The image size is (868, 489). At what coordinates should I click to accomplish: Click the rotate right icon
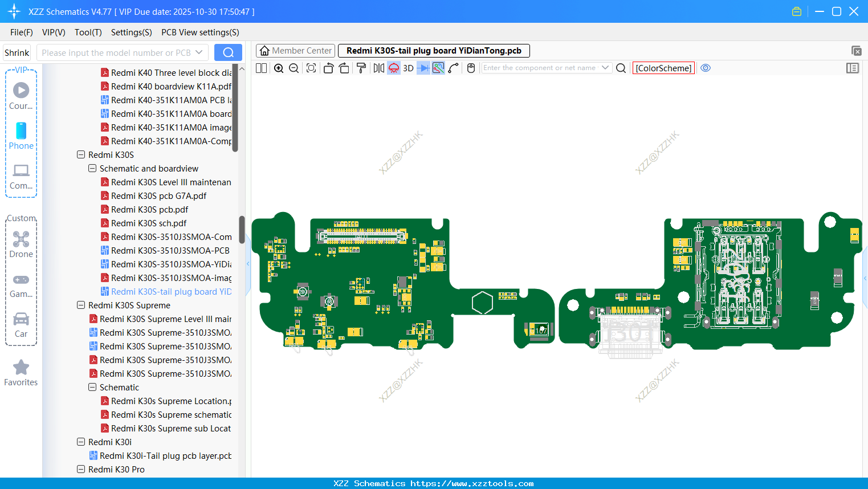[x=344, y=68]
